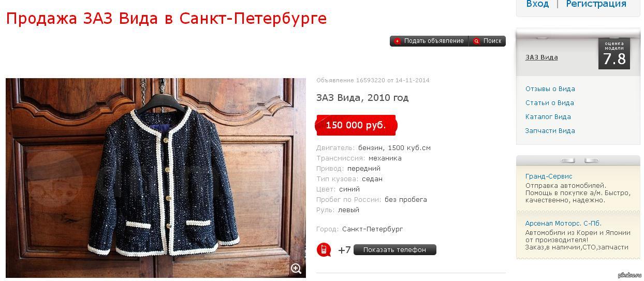Screen dimensions: 644x281
Task: Open the jacket listing photo
Action: pyautogui.click(x=156, y=178)
